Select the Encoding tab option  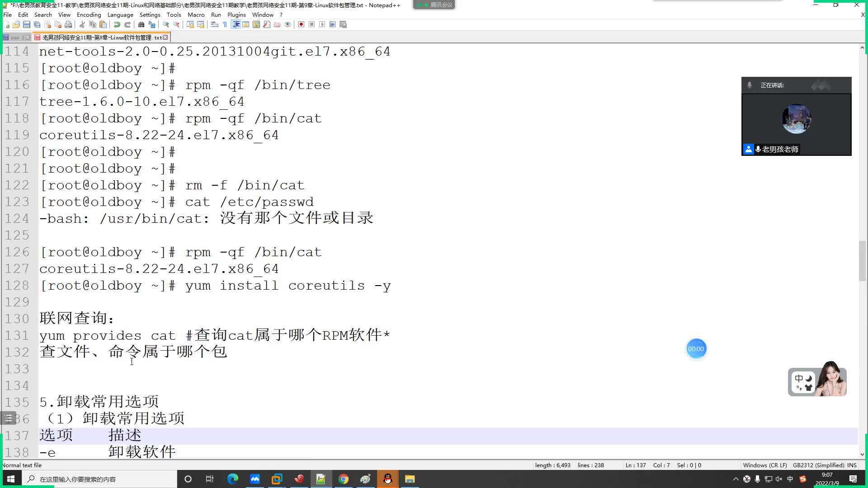88,14
